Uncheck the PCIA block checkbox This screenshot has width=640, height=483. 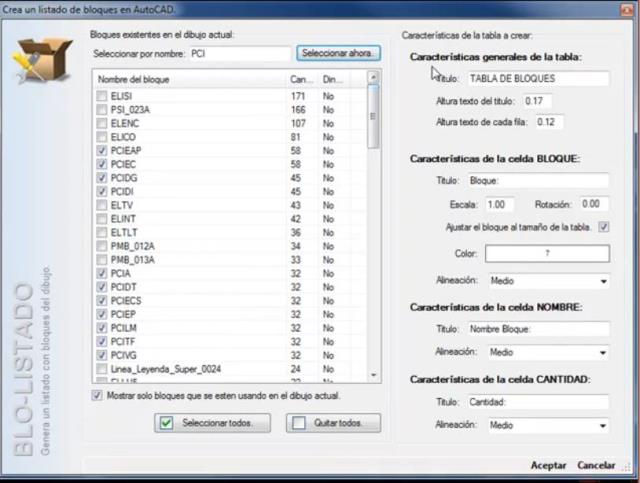tap(102, 274)
